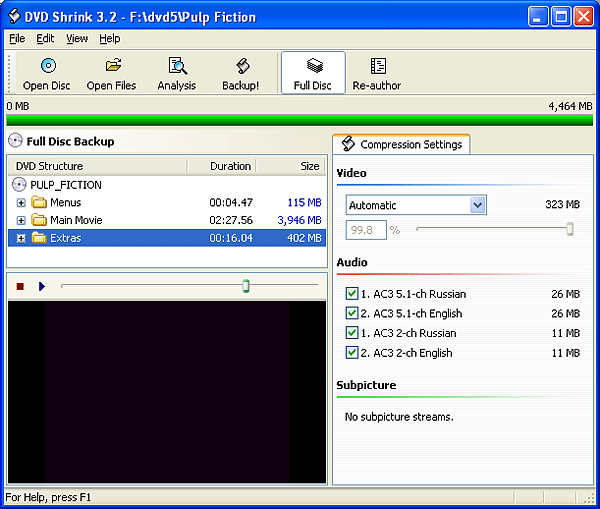This screenshot has width=600, height=509.
Task: Select the Menus row label
Action: point(65,202)
